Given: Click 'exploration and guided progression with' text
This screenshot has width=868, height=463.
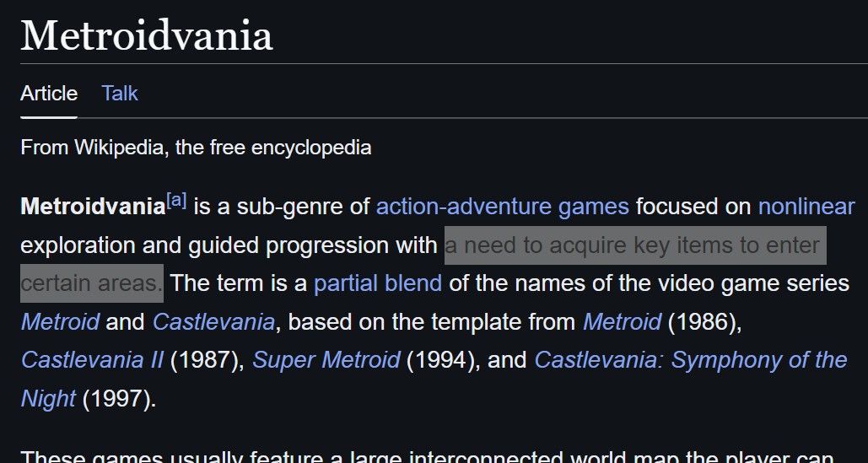Looking at the screenshot, I should [x=229, y=245].
